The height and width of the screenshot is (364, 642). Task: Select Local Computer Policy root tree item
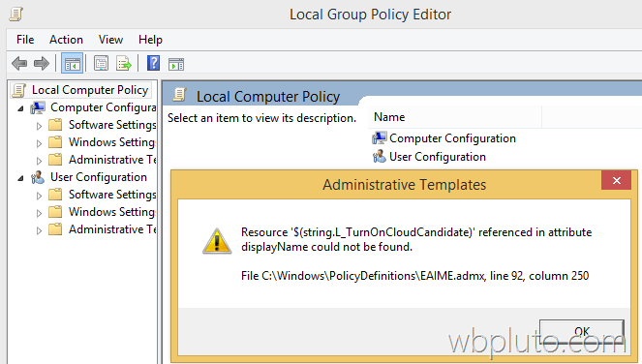[x=90, y=90]
